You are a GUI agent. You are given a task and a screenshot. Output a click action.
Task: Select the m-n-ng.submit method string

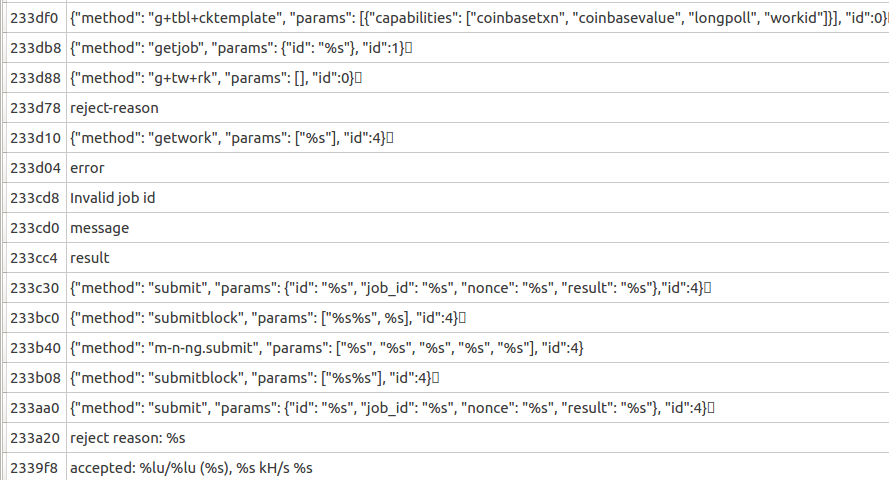[x=327, y=349]
